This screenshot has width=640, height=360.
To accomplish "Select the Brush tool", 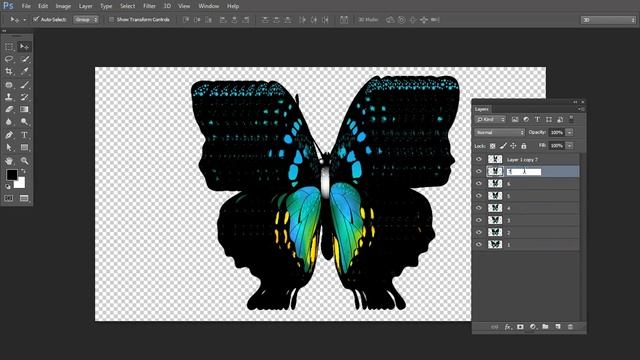I will (24, 85).
